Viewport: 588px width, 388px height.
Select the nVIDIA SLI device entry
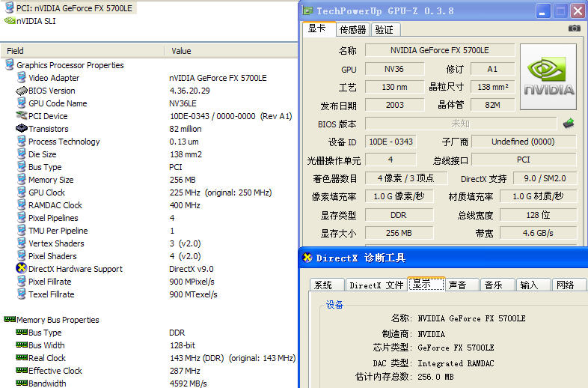(x=36, y=21)
